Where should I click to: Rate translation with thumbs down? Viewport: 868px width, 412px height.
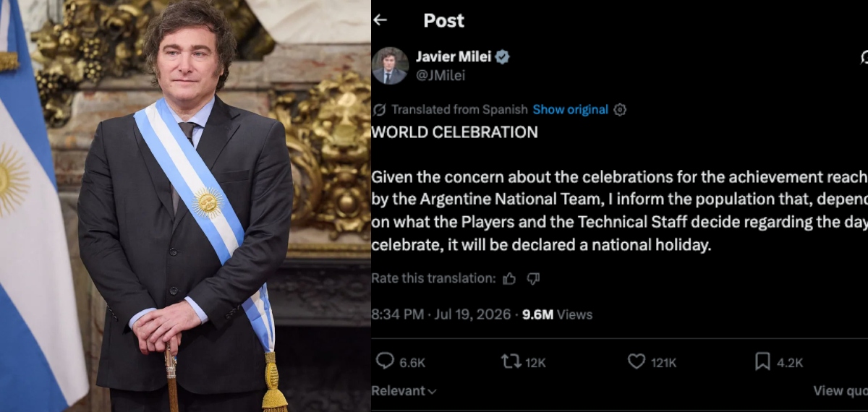pos(533,278)
